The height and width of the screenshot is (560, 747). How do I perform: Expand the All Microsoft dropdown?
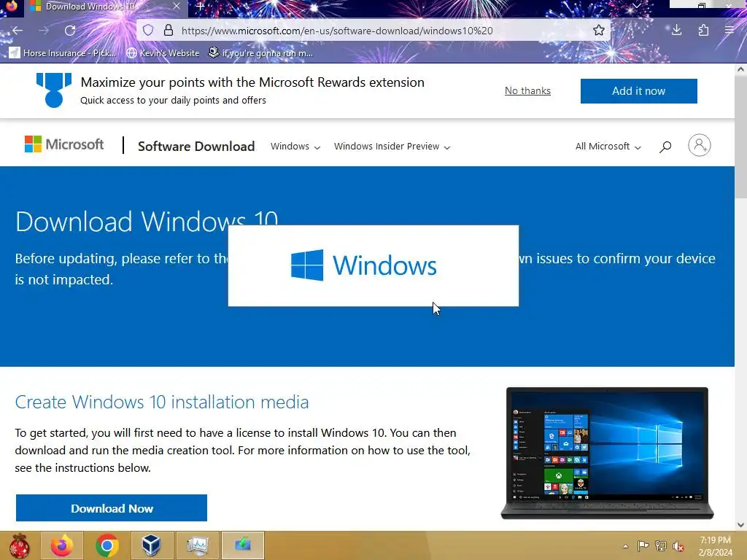(x=608, y=146)
